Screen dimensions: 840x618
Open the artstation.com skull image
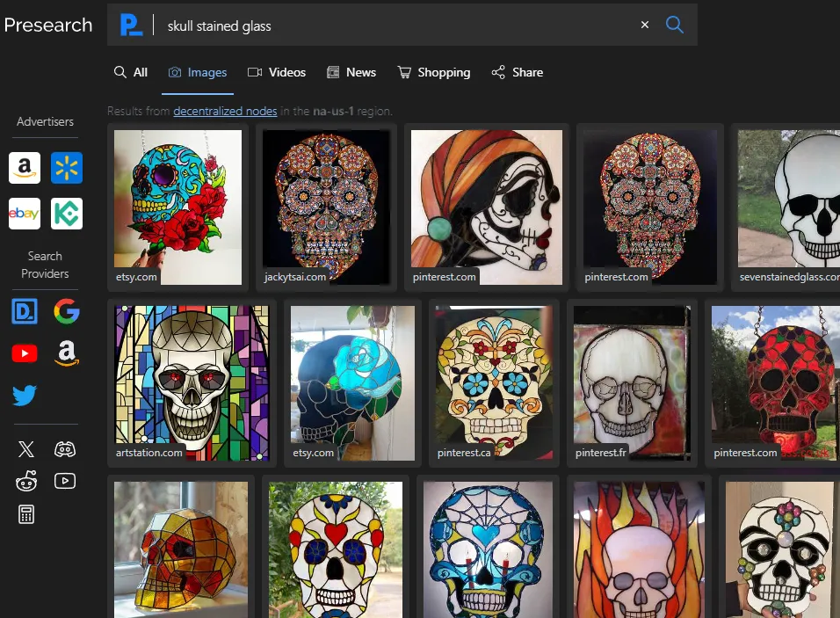(192, 383)
